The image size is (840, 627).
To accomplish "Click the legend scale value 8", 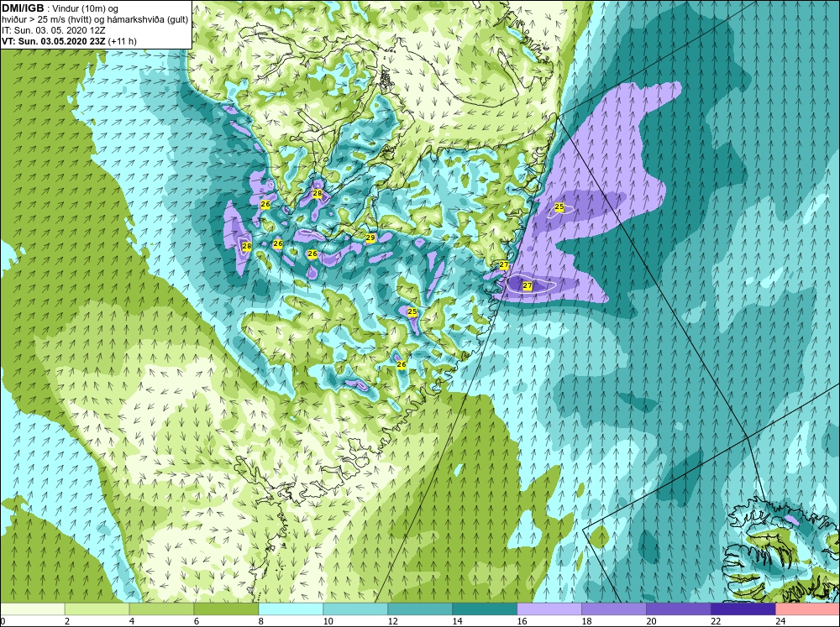I will [261, 621].
